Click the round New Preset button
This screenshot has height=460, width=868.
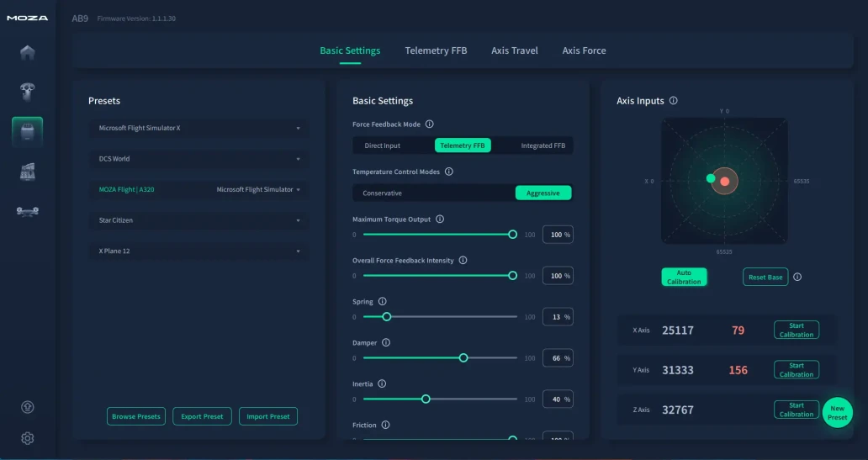837,412
